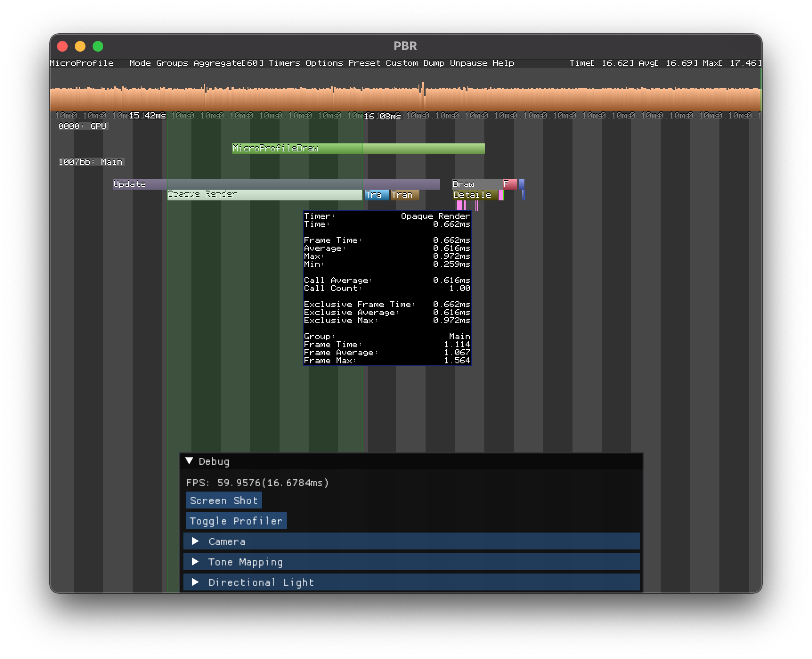Screen dimensions: 812x659
Task: Select the Detaile timer block
Action: 475,195
